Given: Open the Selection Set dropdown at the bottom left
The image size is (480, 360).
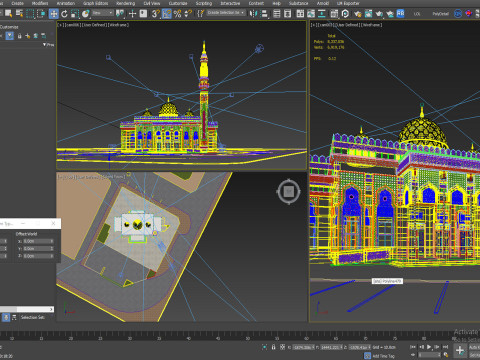Looking at the screenshot, I should (33, 317).
